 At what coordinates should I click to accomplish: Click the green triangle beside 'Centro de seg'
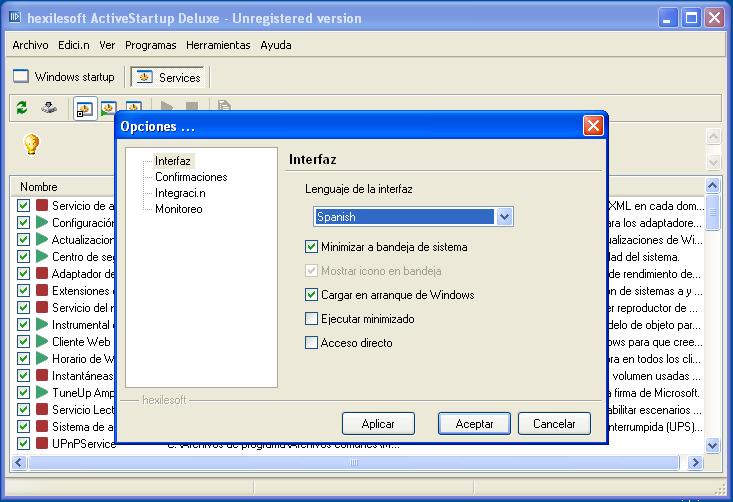click(x=42, y=256)
